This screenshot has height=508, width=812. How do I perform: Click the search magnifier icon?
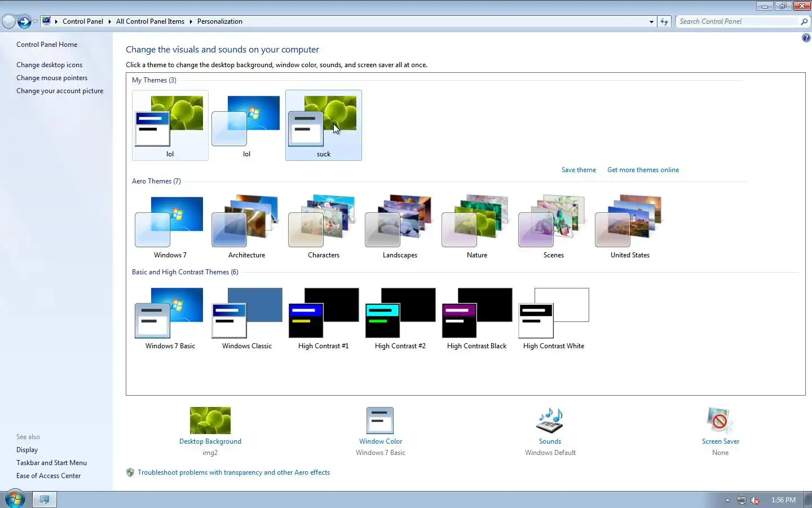click(x=804, y=21)
